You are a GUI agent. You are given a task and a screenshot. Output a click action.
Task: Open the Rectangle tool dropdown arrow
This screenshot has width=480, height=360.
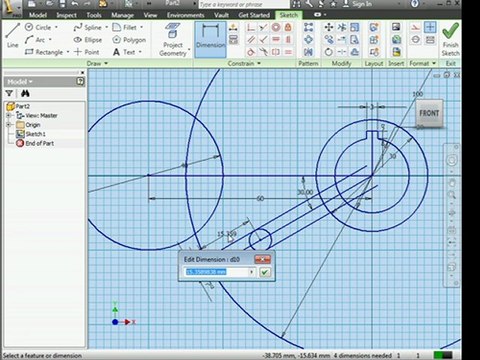(68, 52)
